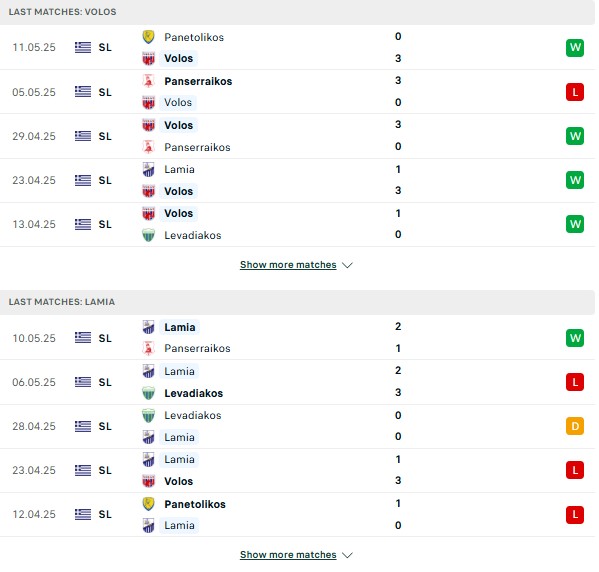Click the red L badge for 05.05.25 match

575,92
